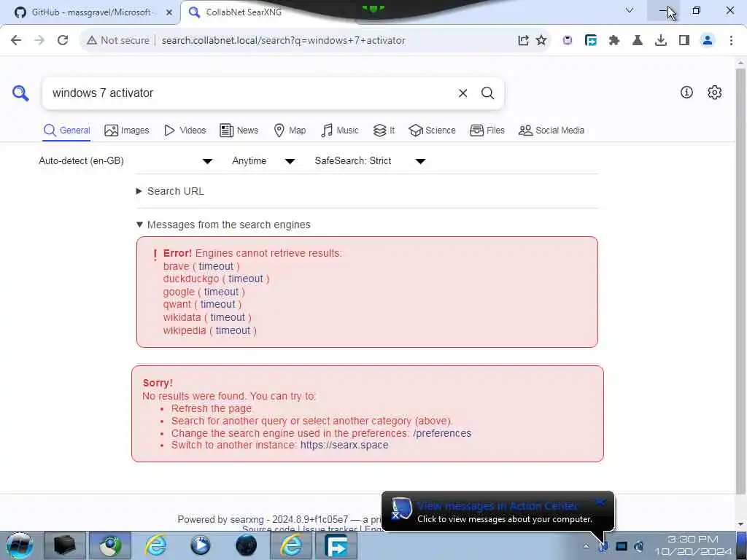Image resolution: width=747 pixels, height=560 pixels.
Task: Switch to the Music category
Action: coord(340,131)
